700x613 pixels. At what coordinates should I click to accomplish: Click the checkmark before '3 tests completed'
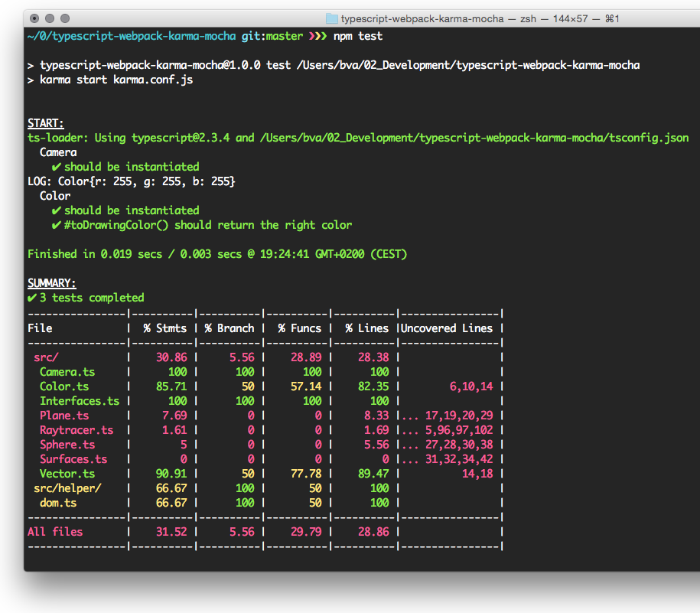click(x=31, y=298)
